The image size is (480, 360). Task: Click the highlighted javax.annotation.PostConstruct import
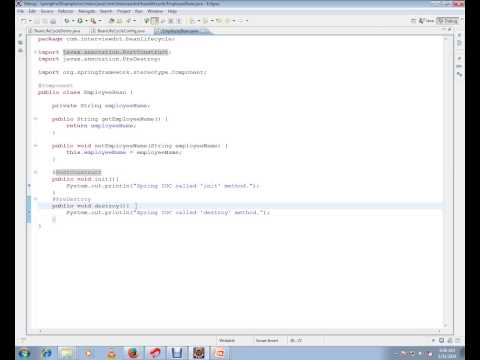116,52
